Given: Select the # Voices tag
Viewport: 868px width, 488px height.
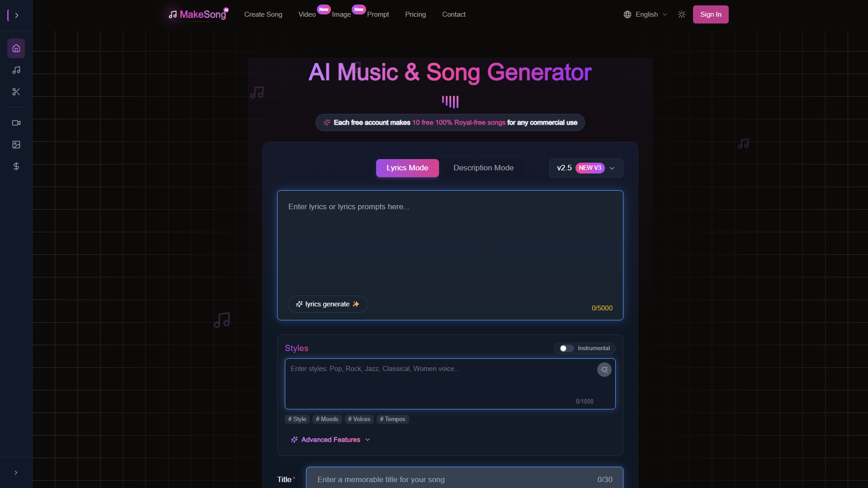Looking at the screenshot, I should pyautogui.click(x=359, y=419).
